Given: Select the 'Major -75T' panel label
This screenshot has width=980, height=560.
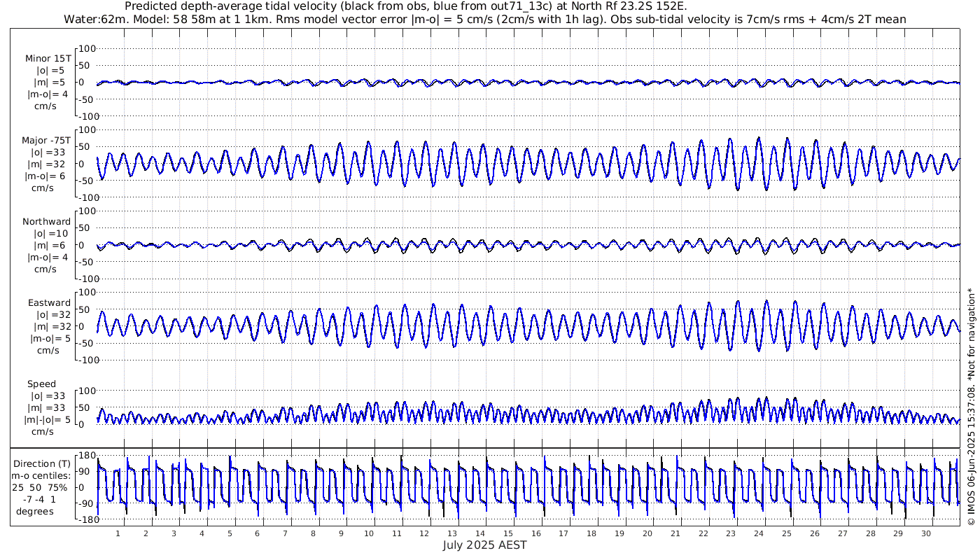Looking at the screenshot, I should click(46, 141).
